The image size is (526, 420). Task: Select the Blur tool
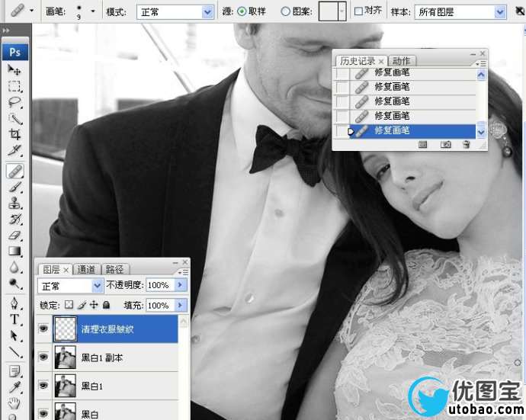click(14, 268)
